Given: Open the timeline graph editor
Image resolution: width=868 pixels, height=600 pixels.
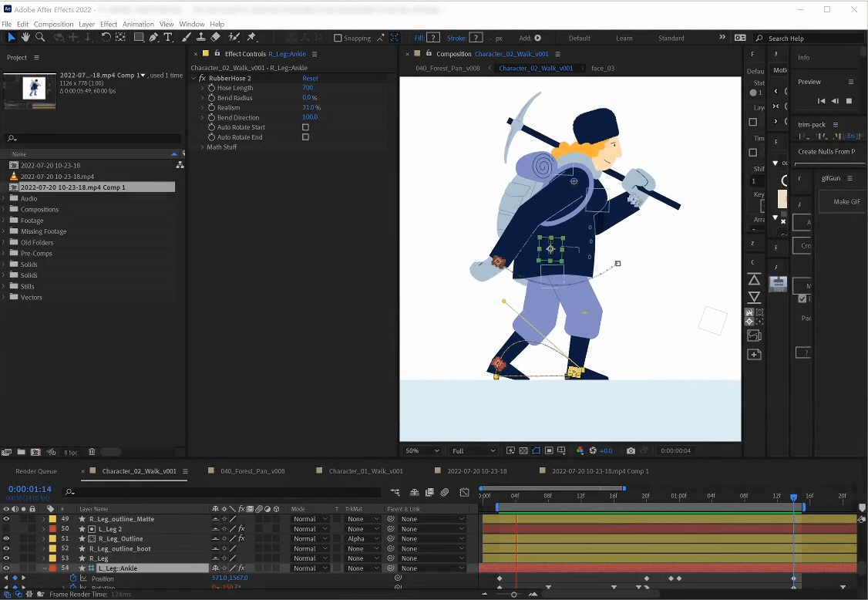Looking at the screenshot, I should [x=464, y=492].
